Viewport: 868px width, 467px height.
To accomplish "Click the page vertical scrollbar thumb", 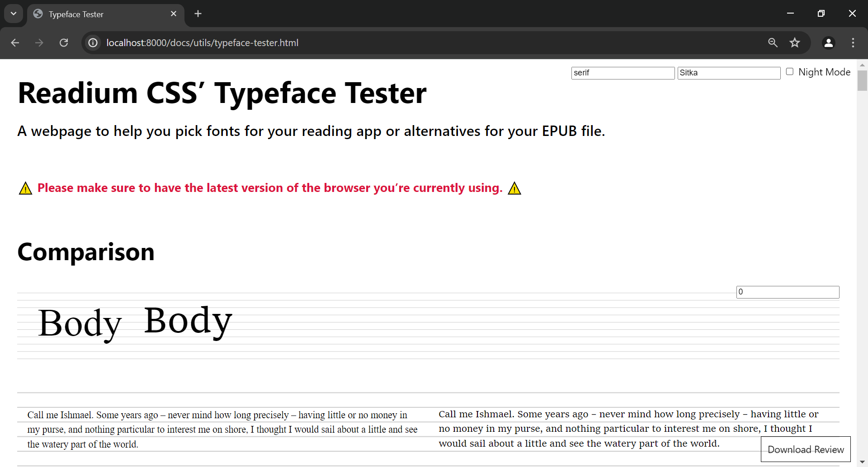I will [862, 81].
